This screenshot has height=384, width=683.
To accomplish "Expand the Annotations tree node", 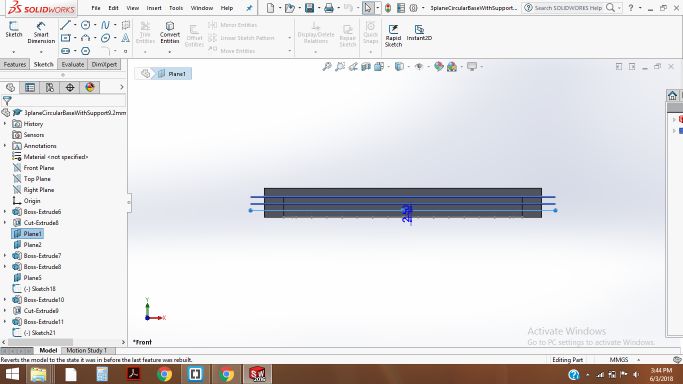I will [5, 146].
